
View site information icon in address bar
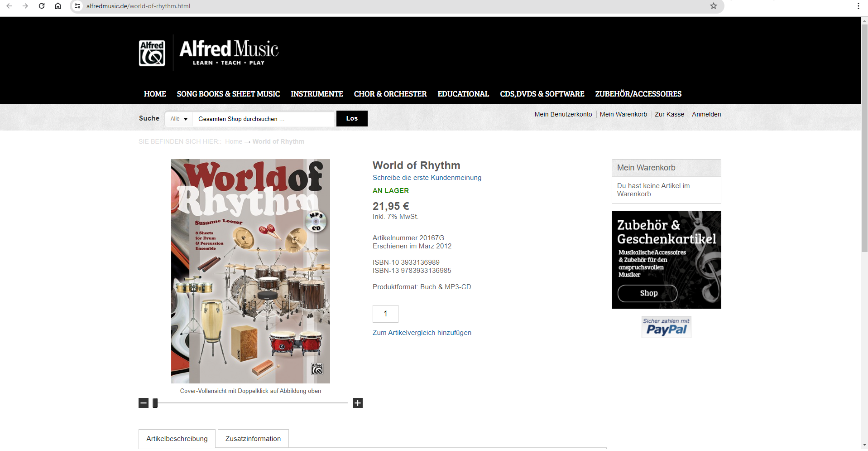point(77,6)
